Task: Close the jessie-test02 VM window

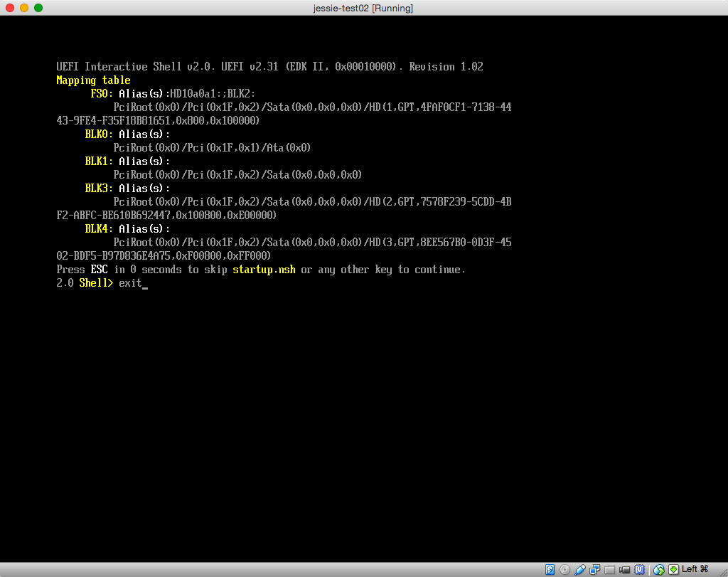Action: pos(10,8)
